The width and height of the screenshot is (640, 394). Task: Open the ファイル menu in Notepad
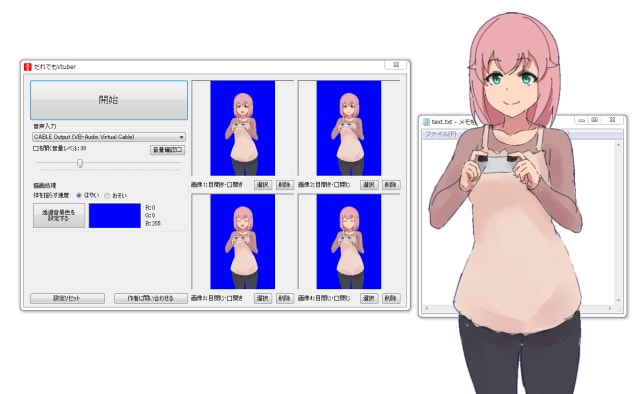[x=441, y=134]
